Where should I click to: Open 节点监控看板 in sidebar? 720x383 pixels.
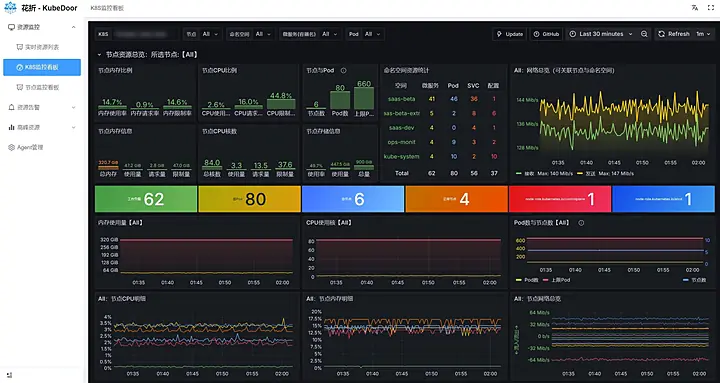tap(42, 87)
